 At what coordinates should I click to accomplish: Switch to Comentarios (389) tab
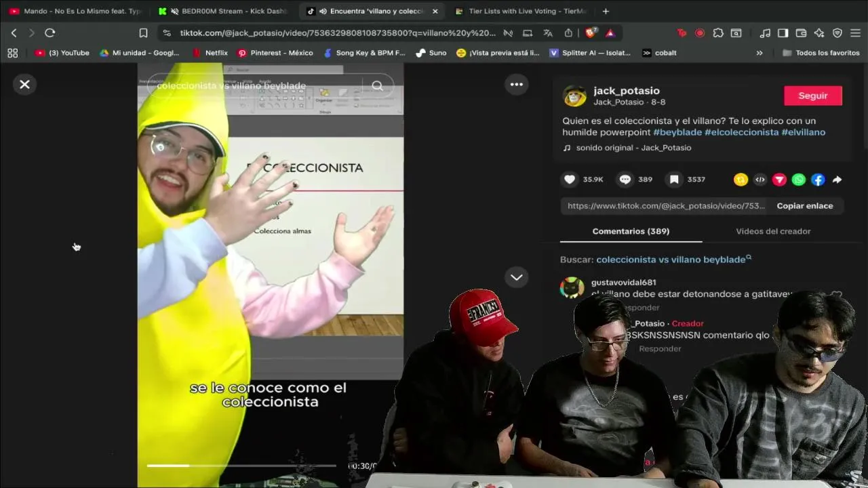(x=631, y=231)
